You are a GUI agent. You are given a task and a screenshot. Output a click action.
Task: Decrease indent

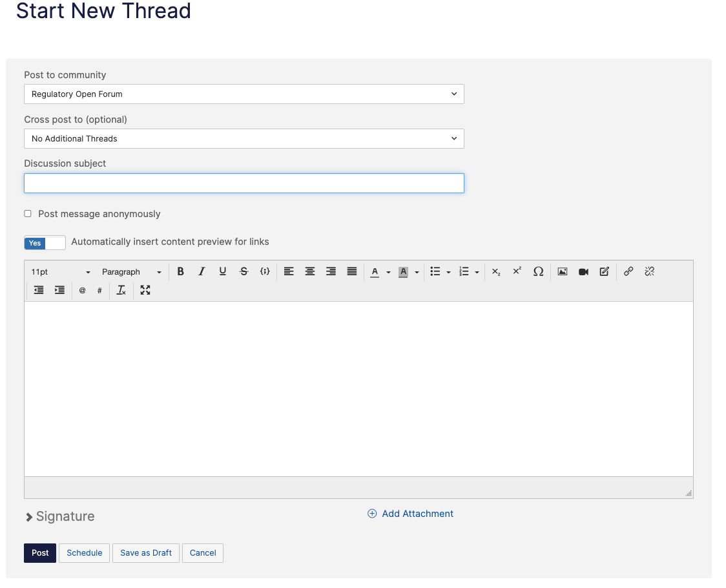(39, 290)
